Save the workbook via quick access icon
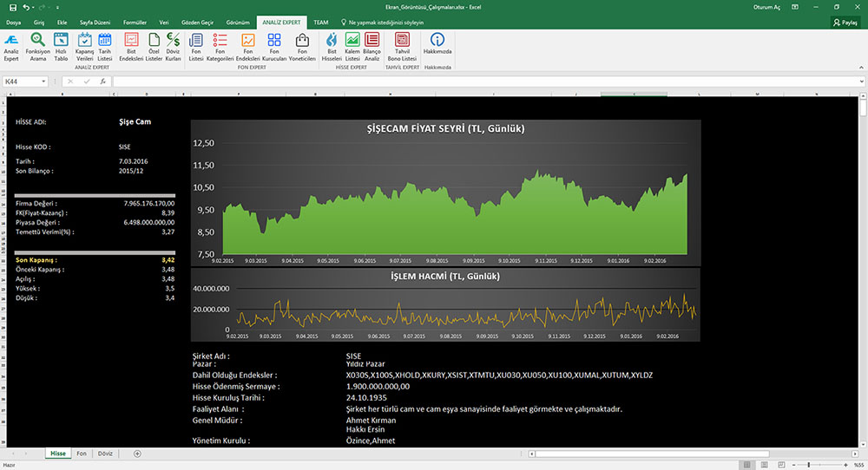The image size is (868, 470). point(13,7)
